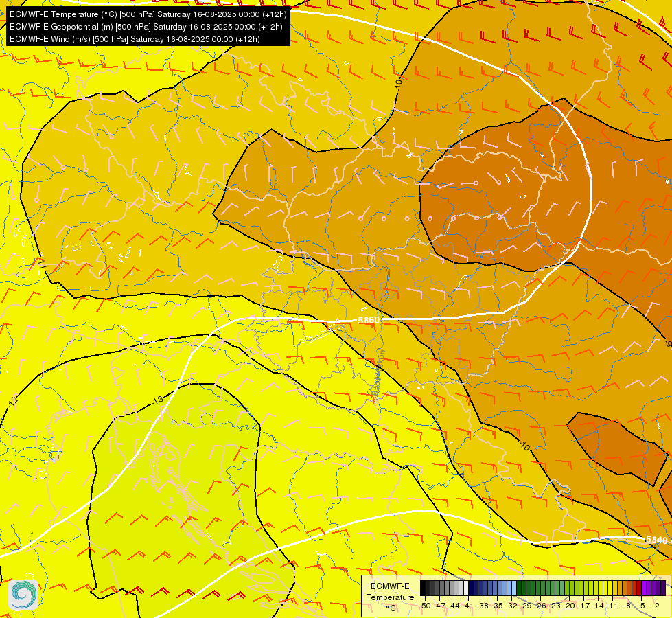
Task: Click the -41 tick label on the colorbar
Action: tap(467, 606)
